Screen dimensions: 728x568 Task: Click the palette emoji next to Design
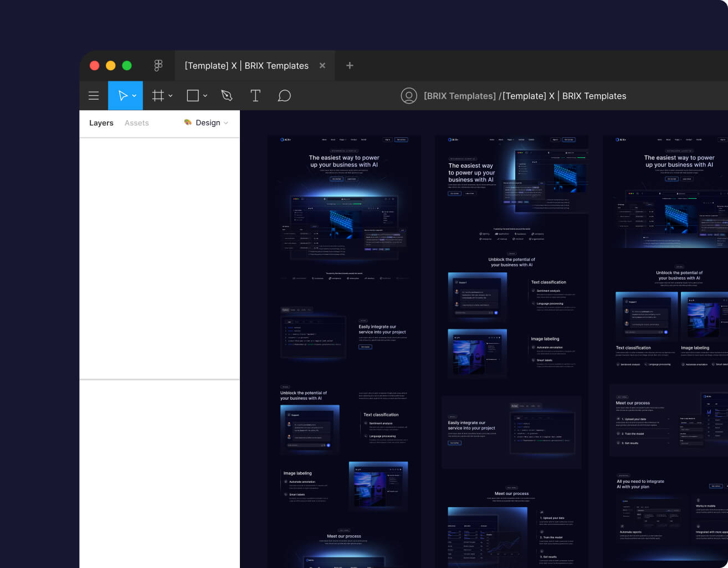(x=187, y=123)
